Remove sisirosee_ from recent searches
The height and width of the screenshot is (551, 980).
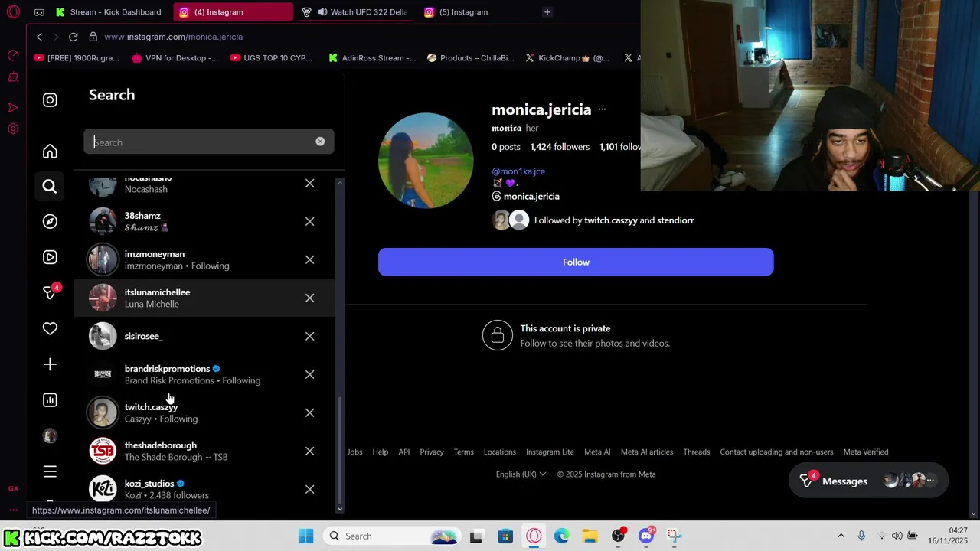(x=309, y=336)
